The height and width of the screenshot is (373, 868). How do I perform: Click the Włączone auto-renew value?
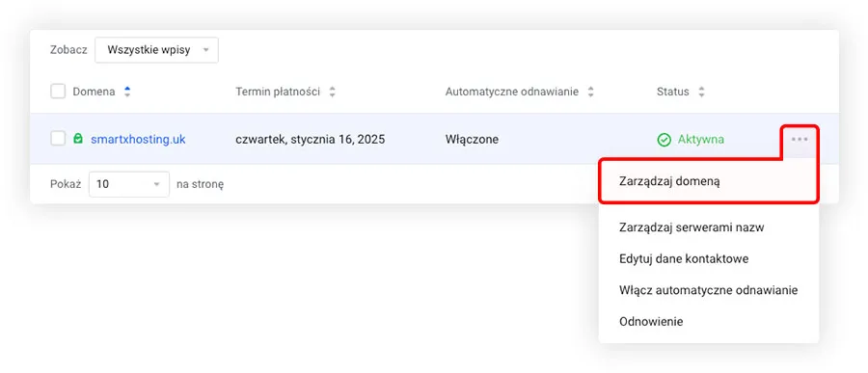pyautogui.click(x=472, y=140)
